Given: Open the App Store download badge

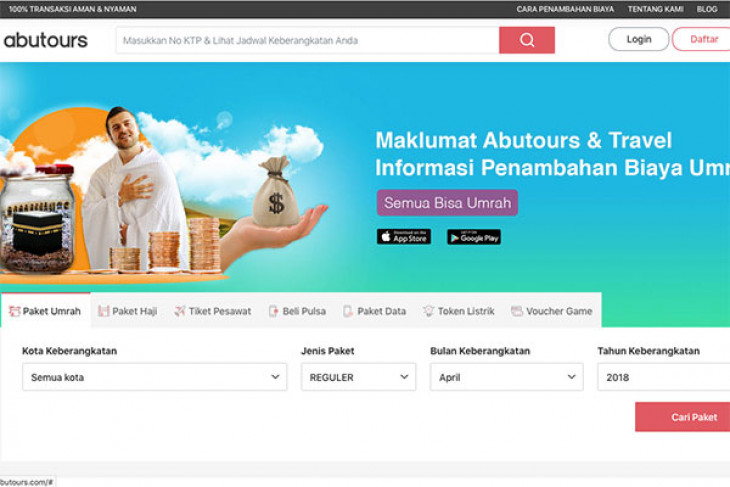Looking at the screenshot, I should (404, 237).
